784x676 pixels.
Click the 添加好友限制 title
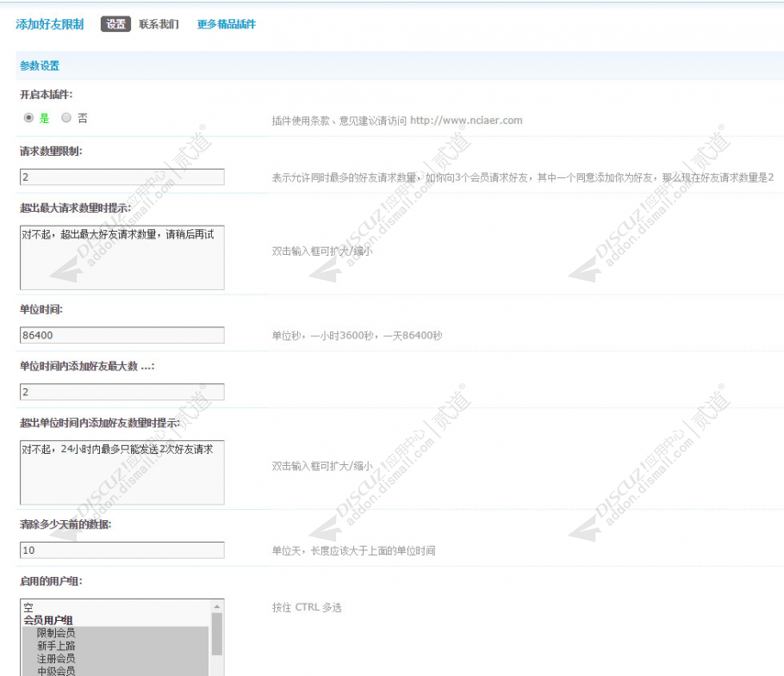tap(49, 24)
